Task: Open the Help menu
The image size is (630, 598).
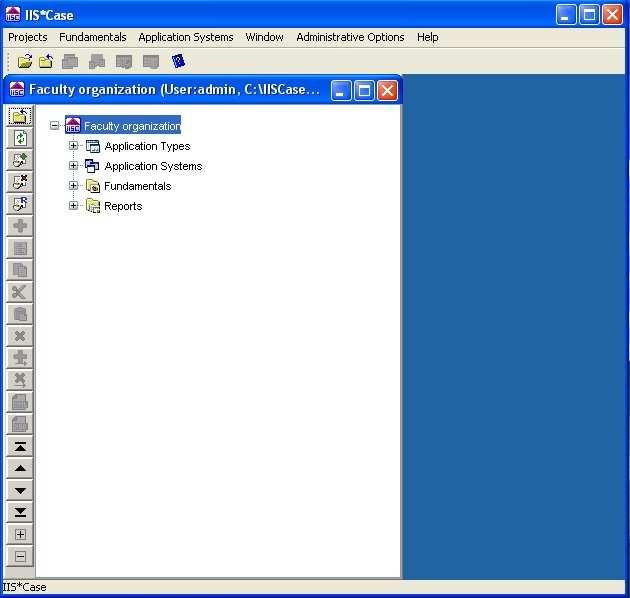Action: [428, 37]
